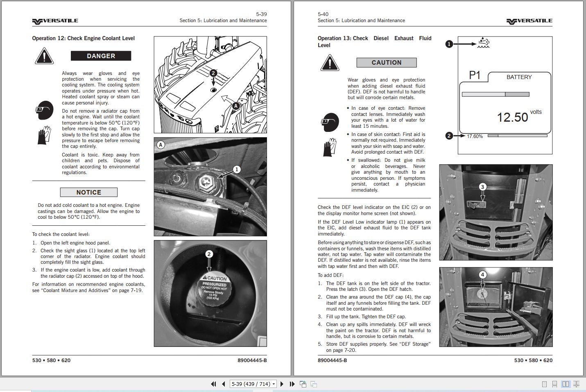
Task: Click the heading 'Operation 13: Check Diesel Exhaust Fluid Level'
Action: tap(374, 41)
